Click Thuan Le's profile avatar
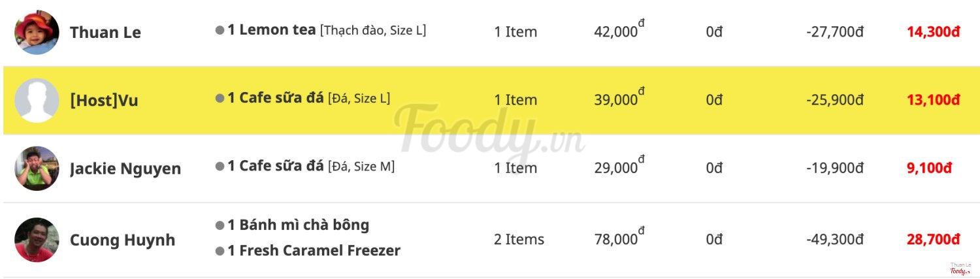The width and height of the screenshot is (980, 279). pyautogui.click(x=37, y=32)
